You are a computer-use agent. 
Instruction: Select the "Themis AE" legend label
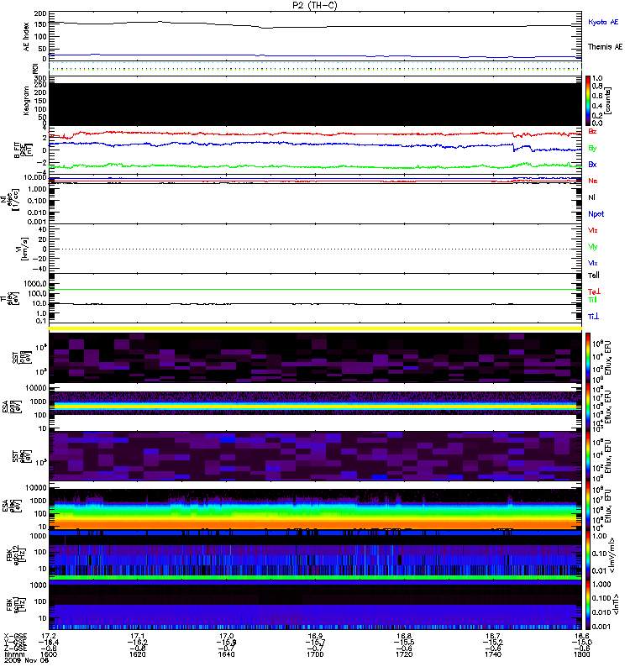coord(605,47)
